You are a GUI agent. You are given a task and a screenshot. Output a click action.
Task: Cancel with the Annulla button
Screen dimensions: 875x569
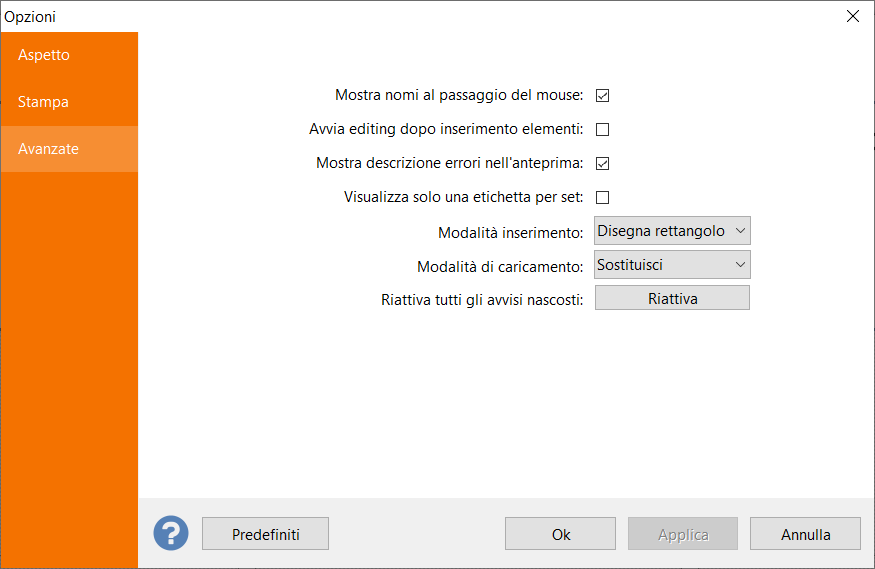[805, 534]
